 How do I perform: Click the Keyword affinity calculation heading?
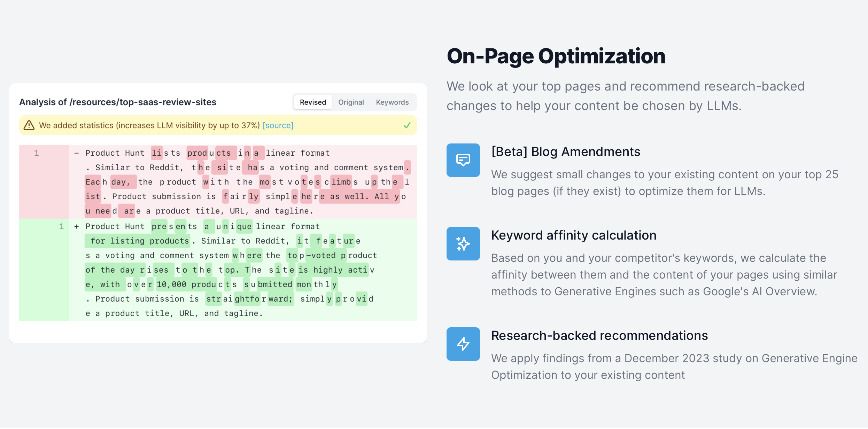(x=574, y=235)
